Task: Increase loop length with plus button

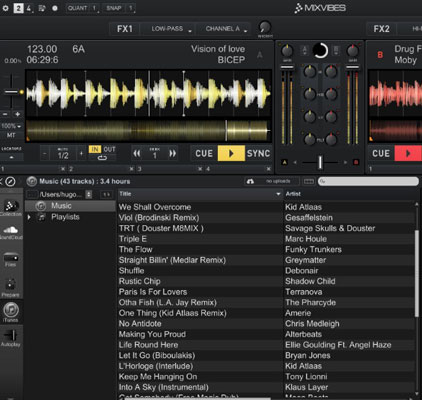Action: click(81, 154)
